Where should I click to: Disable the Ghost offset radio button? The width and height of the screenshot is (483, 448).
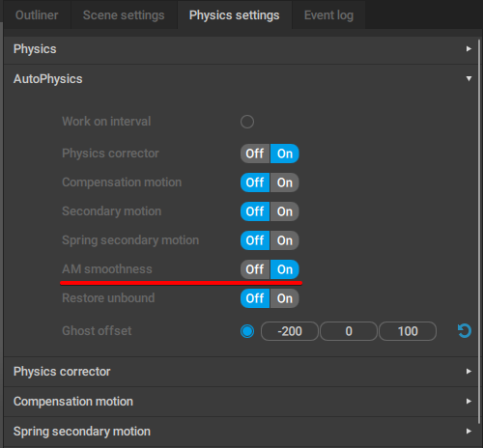pyautogui.click(x=247, y=331)
